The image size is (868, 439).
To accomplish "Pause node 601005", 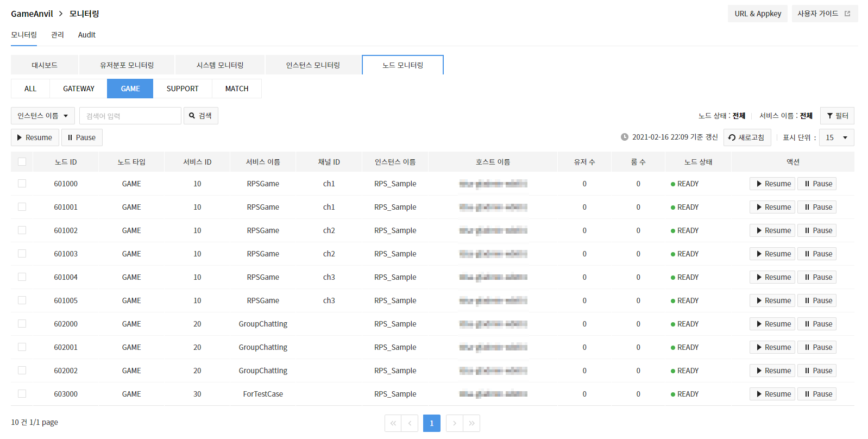I will [x=817, y=300].
